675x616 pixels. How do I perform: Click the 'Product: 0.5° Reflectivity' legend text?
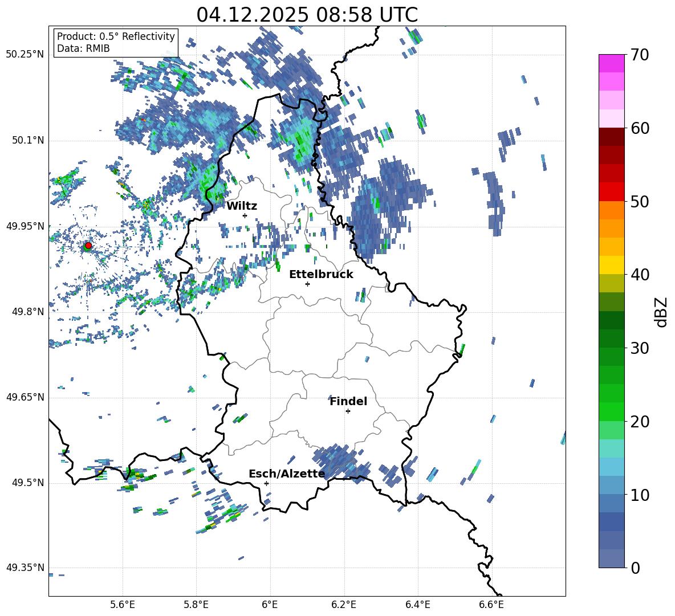tap(116, 36)
